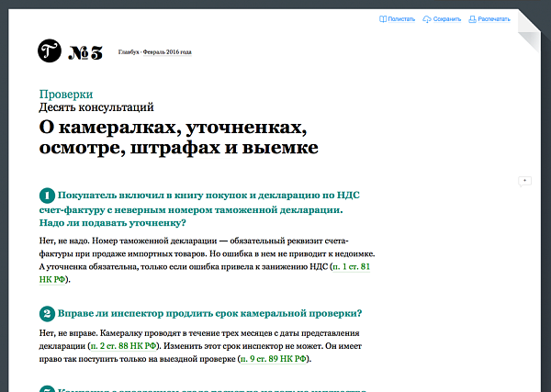Turn the page via folded corner
Image resolution: width=551 pixels, height=392 pixels.
tap(529, 31)
